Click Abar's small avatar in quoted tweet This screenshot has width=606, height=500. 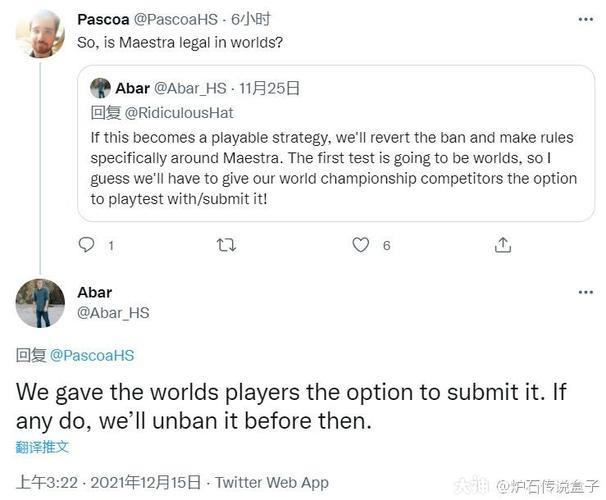tap(100, 87)
